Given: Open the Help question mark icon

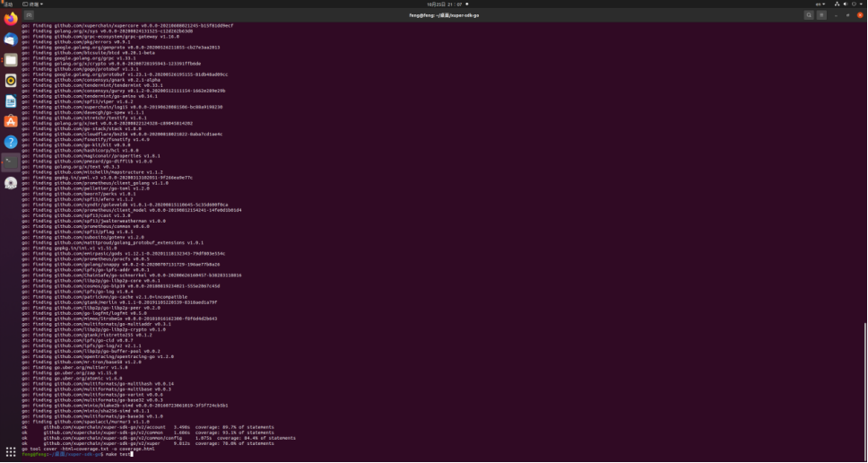Looking at the screenshot, I should click(10, 142).
